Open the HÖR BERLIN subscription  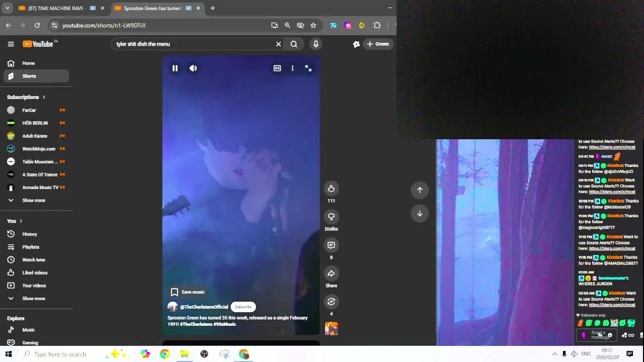pyautogui.click(x=36, y=123)
